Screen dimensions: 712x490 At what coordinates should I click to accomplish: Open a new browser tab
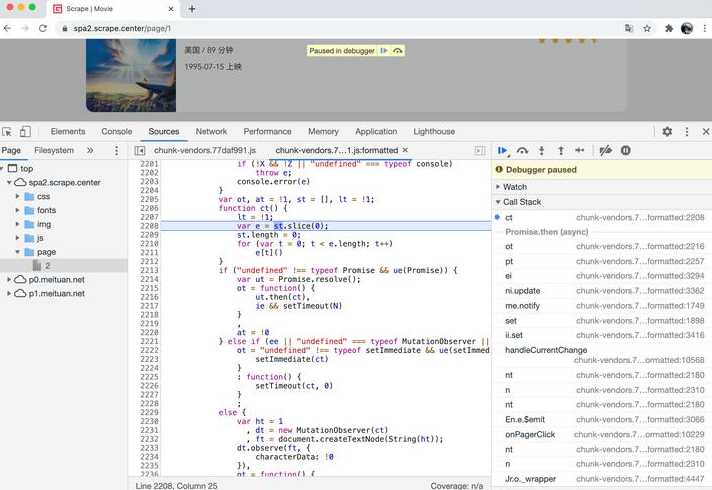coord(192,9)
